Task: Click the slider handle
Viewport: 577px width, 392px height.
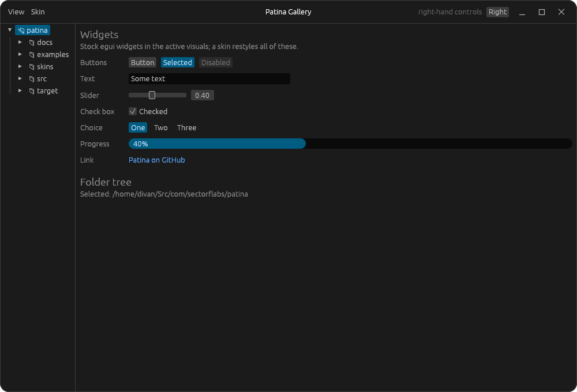Action: (x=152, y=95)
